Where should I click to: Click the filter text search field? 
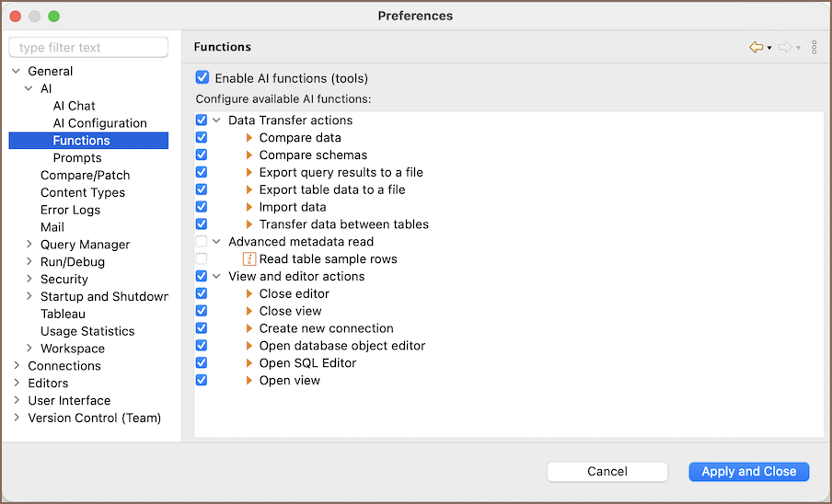click(88, 48)
